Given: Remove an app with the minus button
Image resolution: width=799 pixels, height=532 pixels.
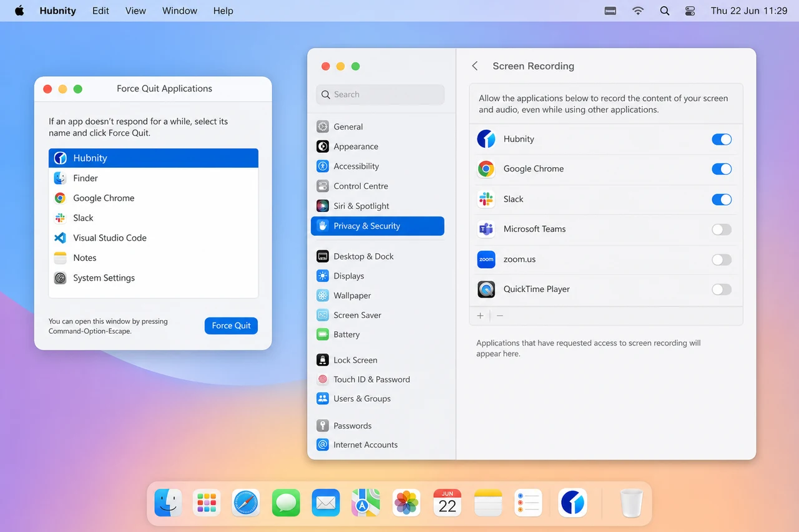Looking at the screenshot, I should 500,316.
